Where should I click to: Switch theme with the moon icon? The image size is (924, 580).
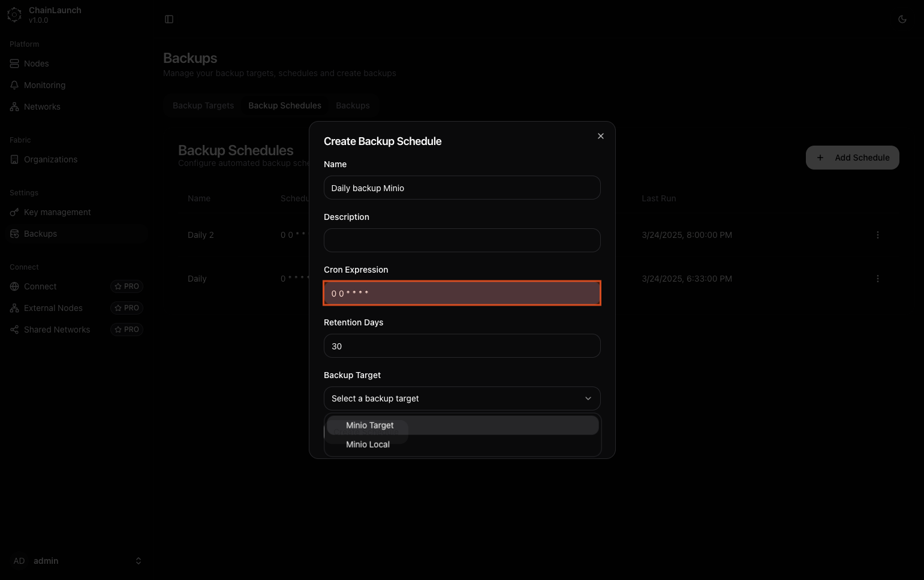tap(902, 19)
